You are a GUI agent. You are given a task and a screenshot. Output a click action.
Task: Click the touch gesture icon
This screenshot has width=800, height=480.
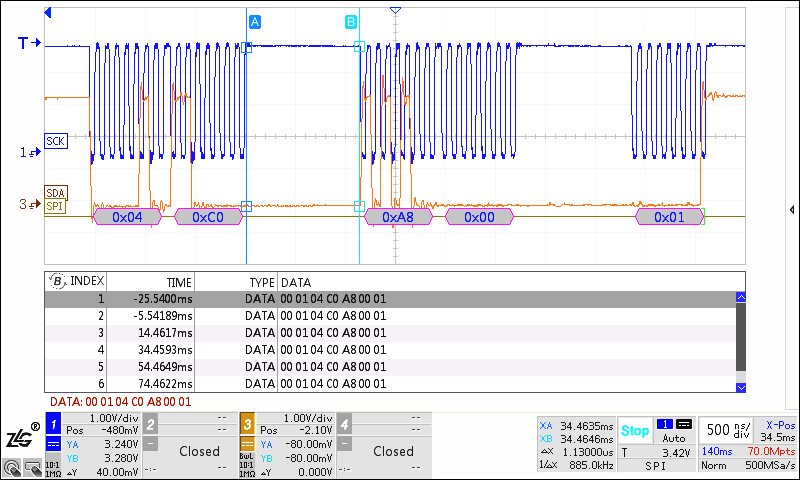11,467
